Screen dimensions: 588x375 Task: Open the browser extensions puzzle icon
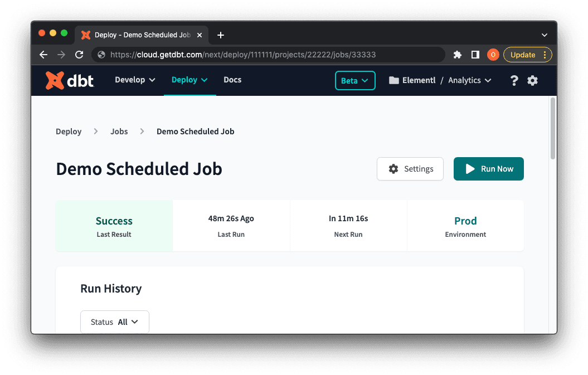click(457, 55)
